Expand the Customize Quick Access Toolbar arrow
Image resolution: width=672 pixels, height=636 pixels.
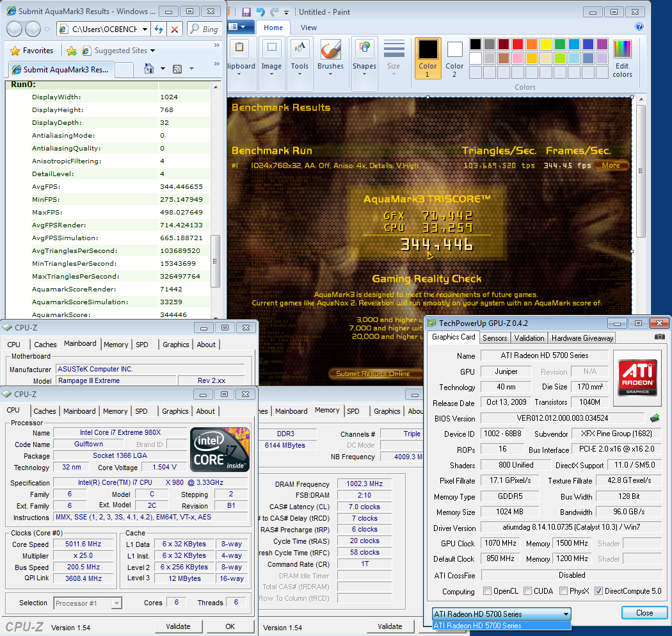(x=286, y=12)
